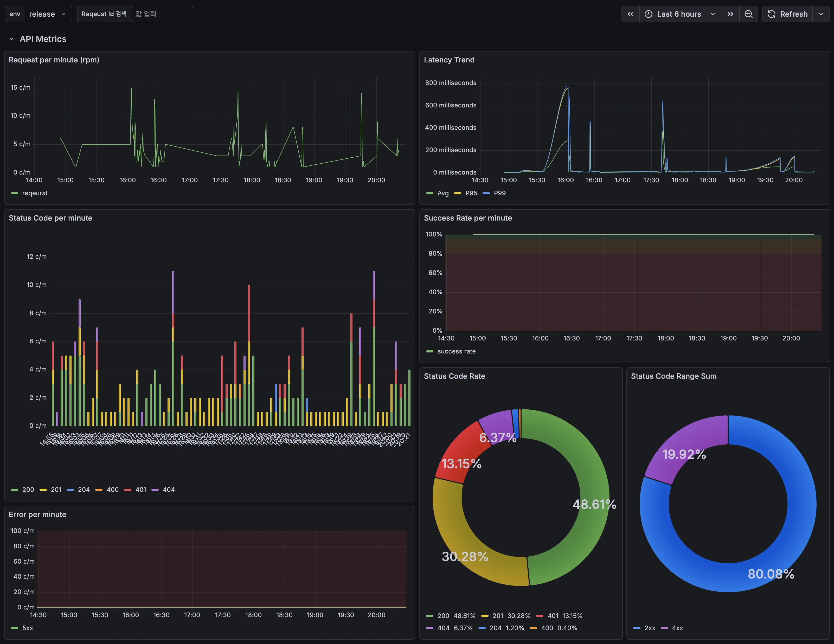Shift time range backward with double-left arrows
Image resolution: width=834 pixels, height=644 pixels.
[630, 14]
